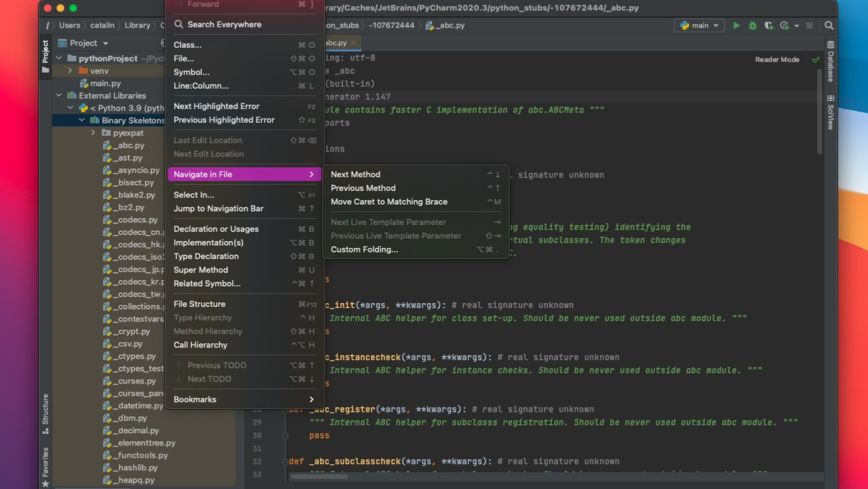
Task: Run the main configuration with green play icon
Action: point(736,25)
